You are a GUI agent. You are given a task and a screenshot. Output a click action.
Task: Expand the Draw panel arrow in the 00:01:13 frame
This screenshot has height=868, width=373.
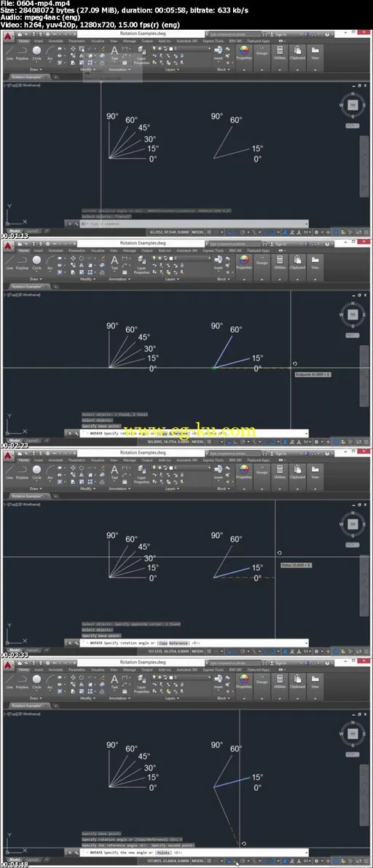[41, 70]
